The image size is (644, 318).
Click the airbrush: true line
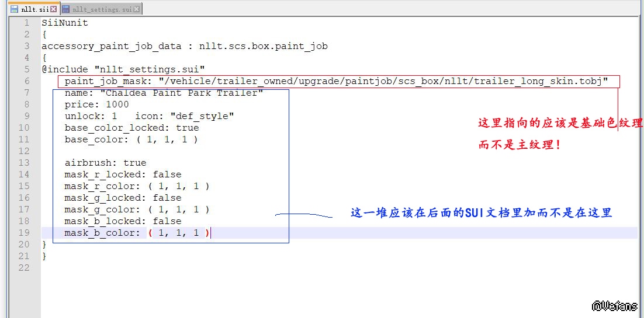pyautogui.click(x=105, y=163)
